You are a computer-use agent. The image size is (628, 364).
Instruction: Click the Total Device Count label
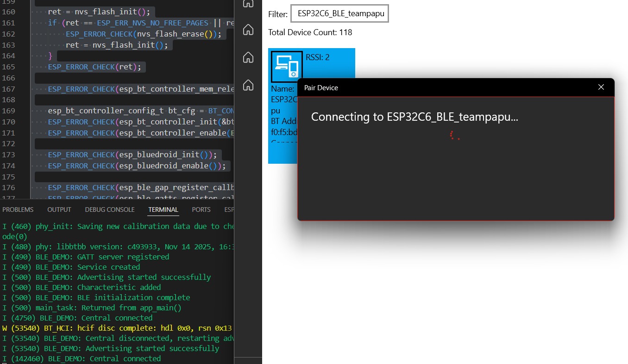[x=309, y=32]
